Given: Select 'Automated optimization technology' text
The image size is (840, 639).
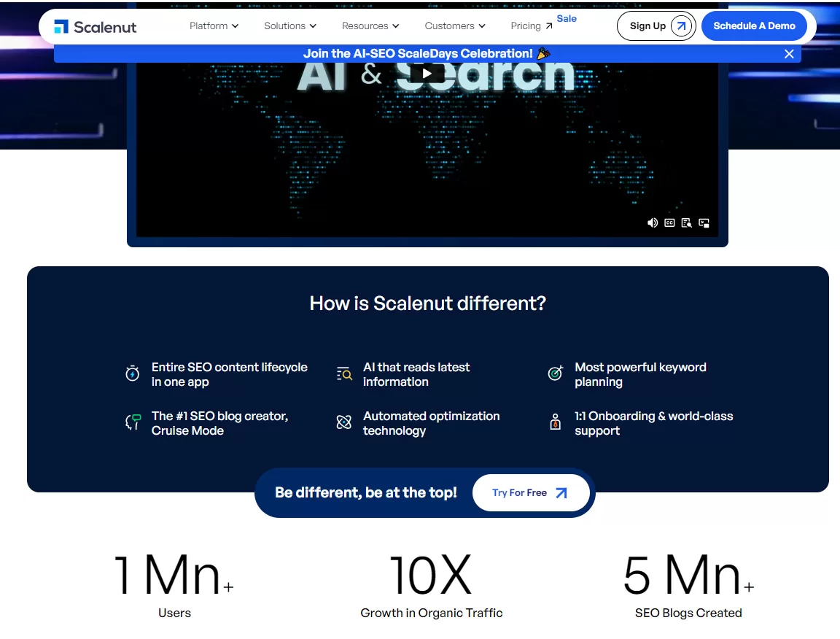Looking at the screenshot, I should [431, 423].
